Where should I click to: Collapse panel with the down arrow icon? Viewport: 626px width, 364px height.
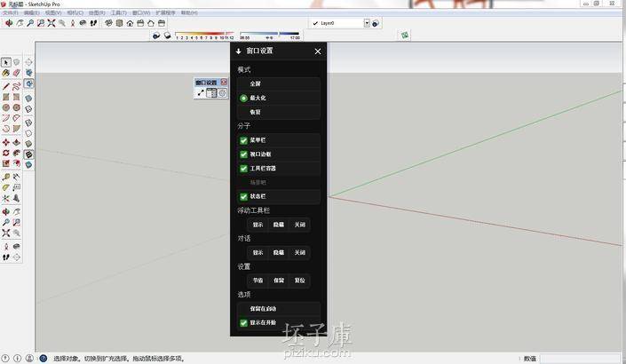(238, 51)
